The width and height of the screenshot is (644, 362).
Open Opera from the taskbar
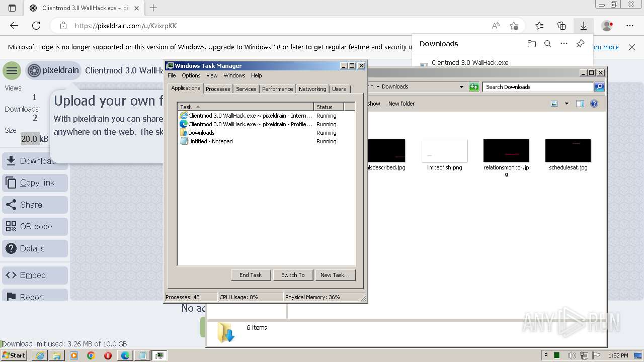[x=108, y=355]
